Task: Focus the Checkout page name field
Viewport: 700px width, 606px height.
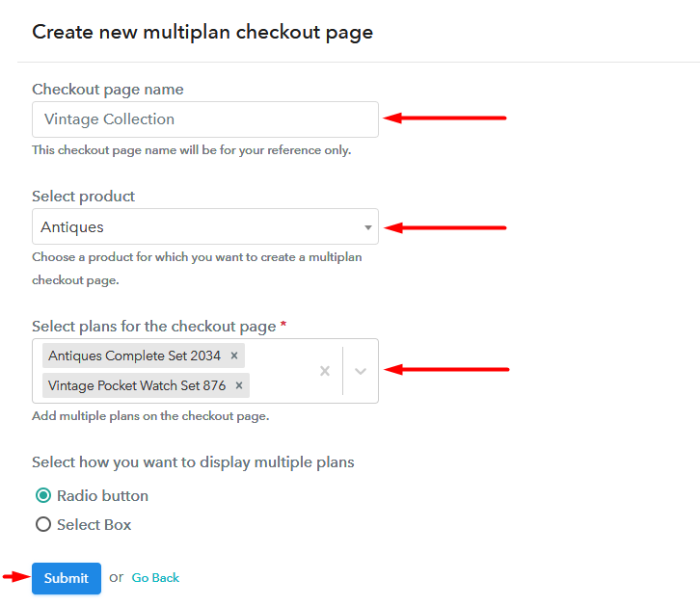Action: pyautogui.click(x=205, y=119)
